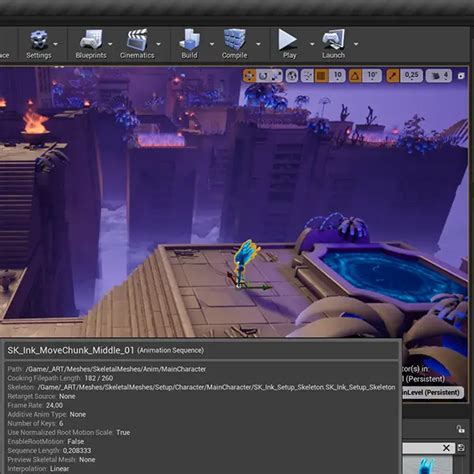The height and width of the screenshot is (474, 474).
Task: Select the Scale gizmo mode
Action: click(x=276, y=76)
